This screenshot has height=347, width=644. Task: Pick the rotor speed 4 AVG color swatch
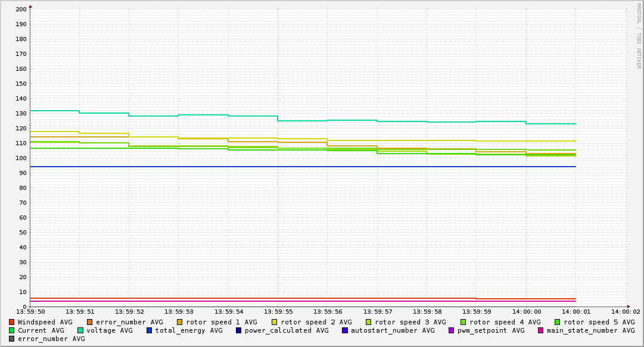click(463, 322)
